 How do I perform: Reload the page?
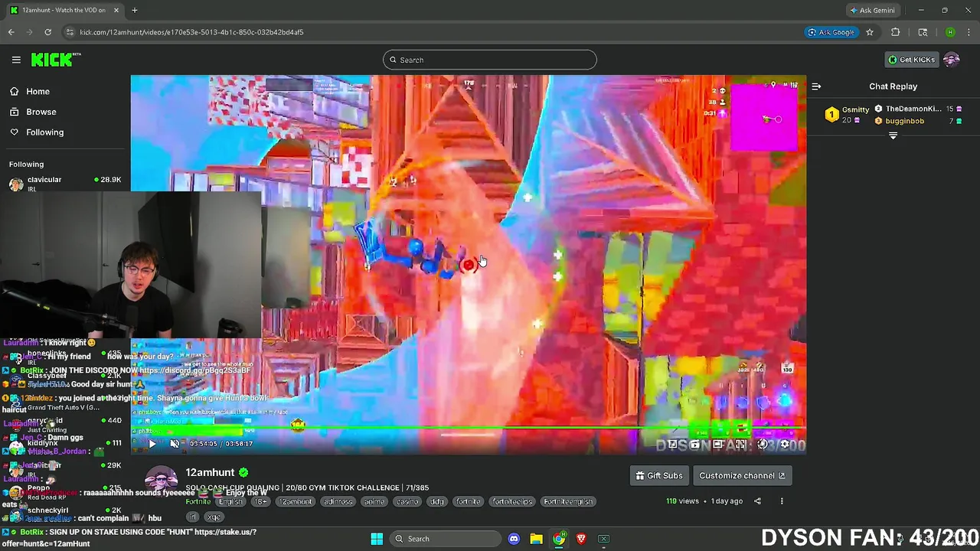[x=47, y=32]
